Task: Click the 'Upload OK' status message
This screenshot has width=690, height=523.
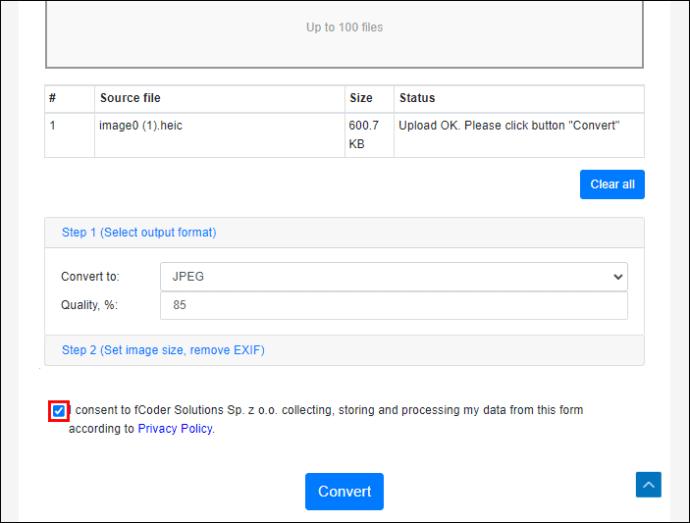Action: click(509, 125)
